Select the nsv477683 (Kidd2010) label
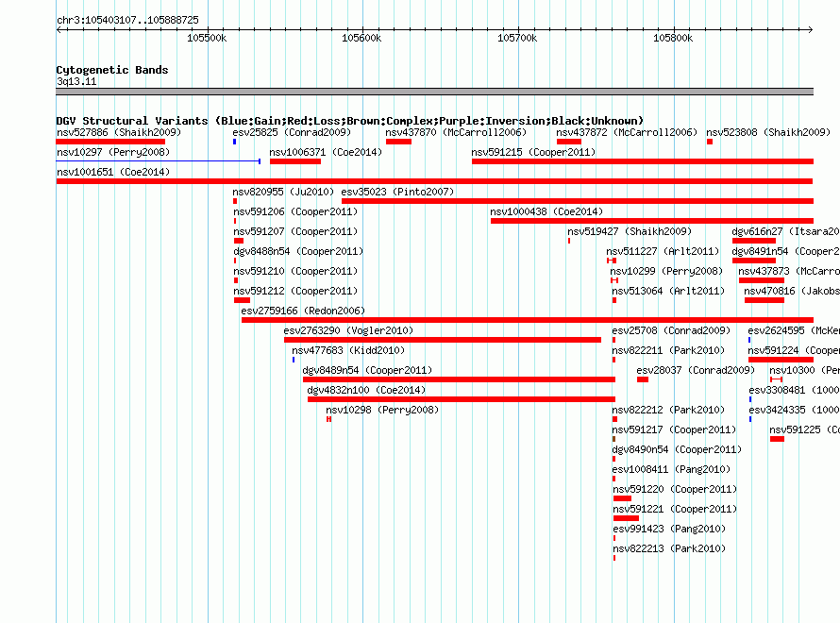840x623 pixels. pyautogui.click(x=349, y=350)
